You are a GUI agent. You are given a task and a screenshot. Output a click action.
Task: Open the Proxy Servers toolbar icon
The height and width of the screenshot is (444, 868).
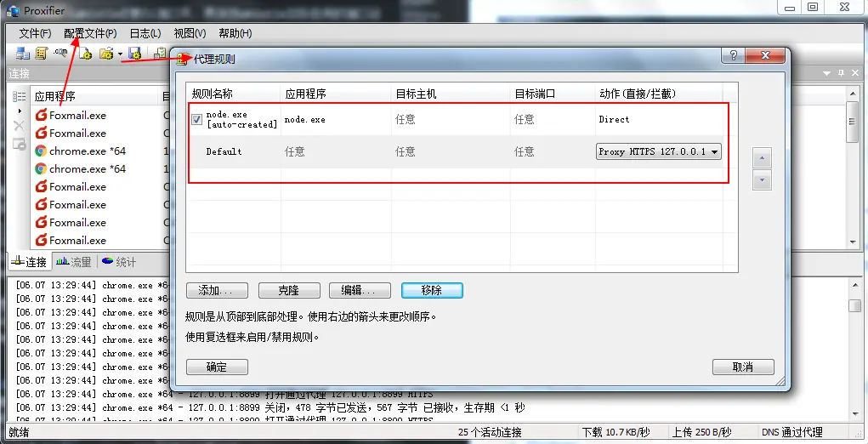(x=23, y=53)
